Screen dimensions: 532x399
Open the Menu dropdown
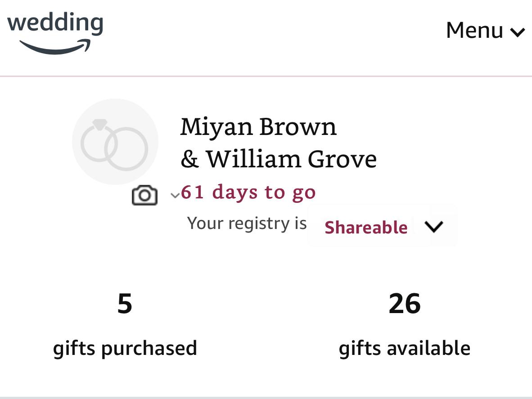pyautogui.click(x=486, y=30)
